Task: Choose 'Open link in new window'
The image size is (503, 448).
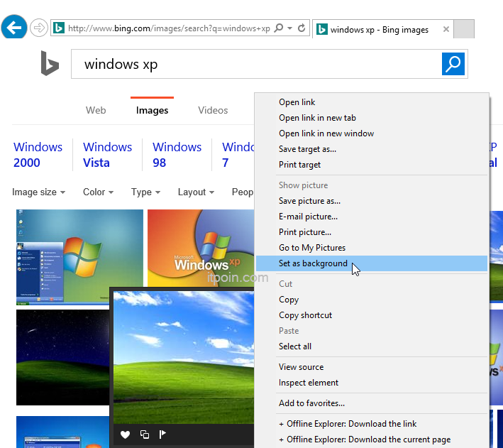Action: pos(372,133)
